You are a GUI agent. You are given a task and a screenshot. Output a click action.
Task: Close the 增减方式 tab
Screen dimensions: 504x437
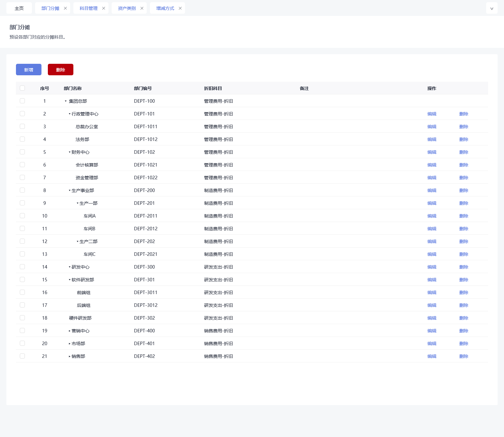pyautogui.click(x=180, y=8)
